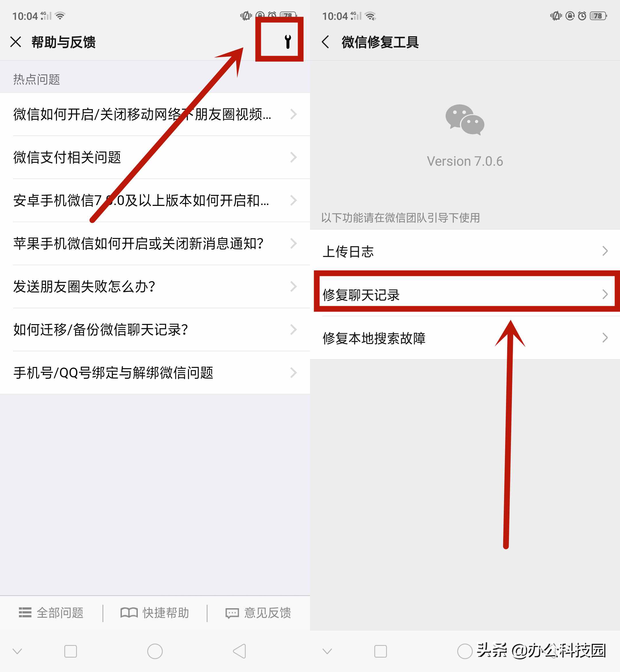Click the back arrow on 微信修复工具
620x672 pixels.
coord(325,40)
